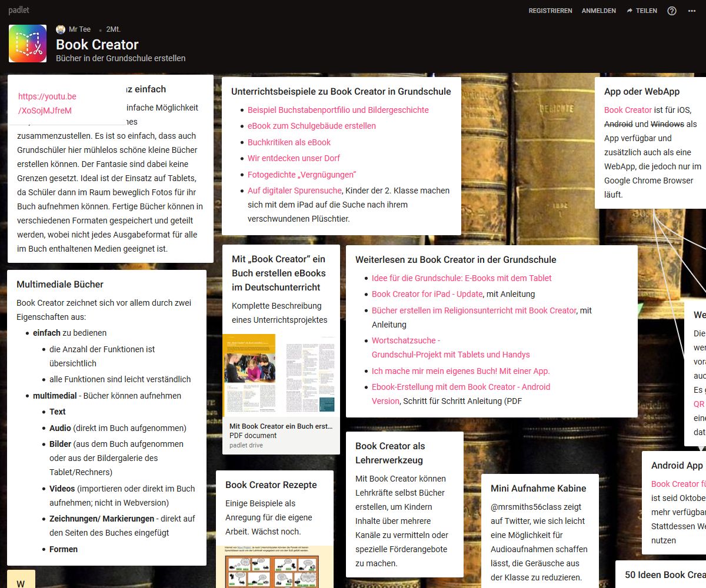Open the PDF document preview thumbnail
This screenshot has width=706, height=588.
point(281,375)
